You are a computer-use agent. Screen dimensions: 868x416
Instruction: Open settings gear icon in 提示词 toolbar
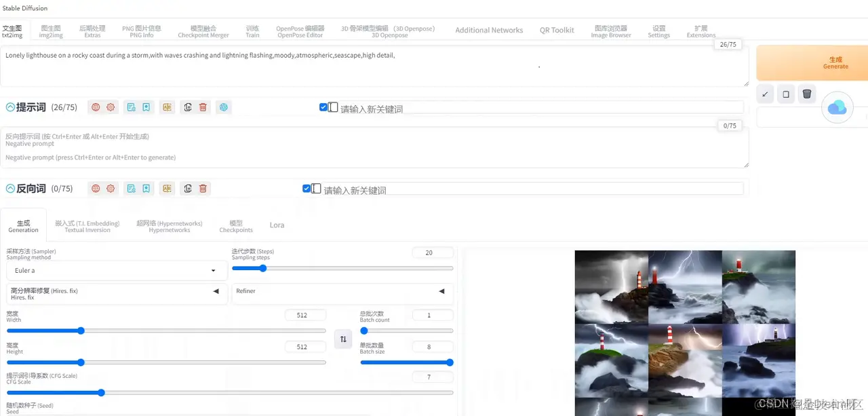[x=111, y=107]
